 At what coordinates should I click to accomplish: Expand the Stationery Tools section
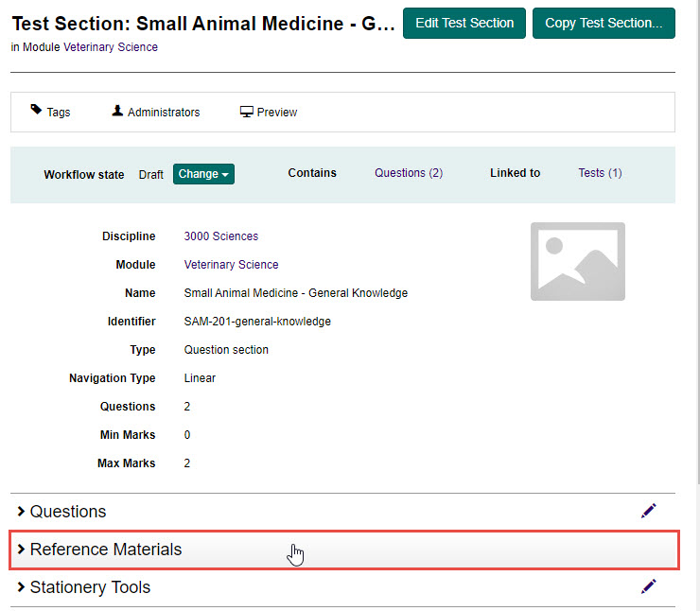tap(90, 587)
